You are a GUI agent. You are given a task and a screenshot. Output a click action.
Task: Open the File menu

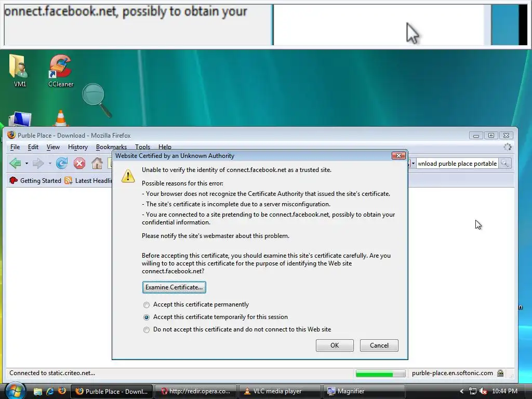coord(15,147)
